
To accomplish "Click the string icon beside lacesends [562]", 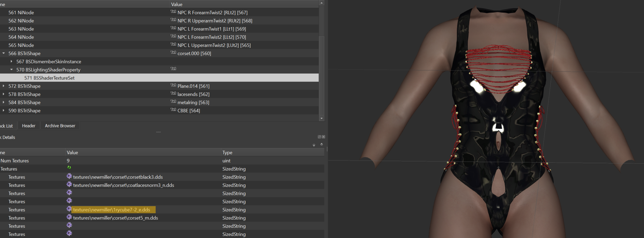I will click(x=173, y=93).
